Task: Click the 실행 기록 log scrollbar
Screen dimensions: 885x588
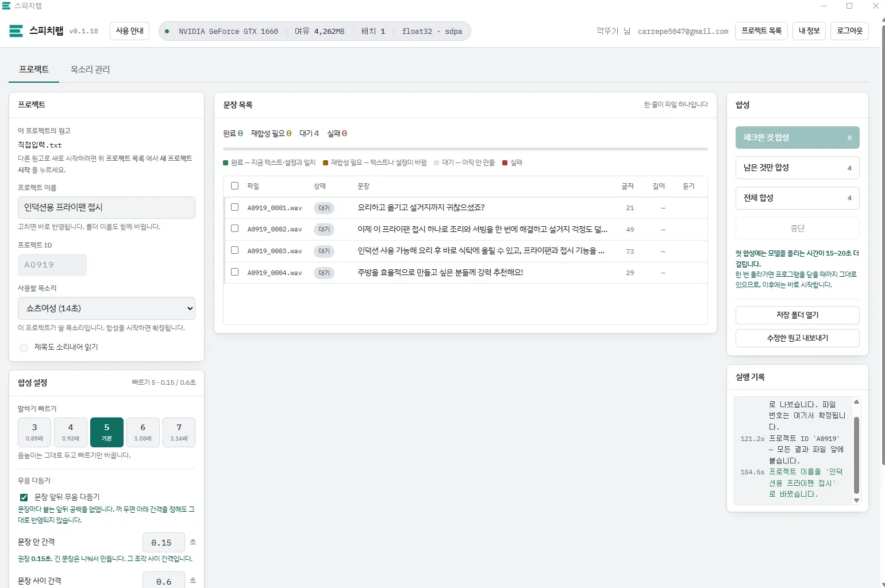Action: [x=856, y=455]
